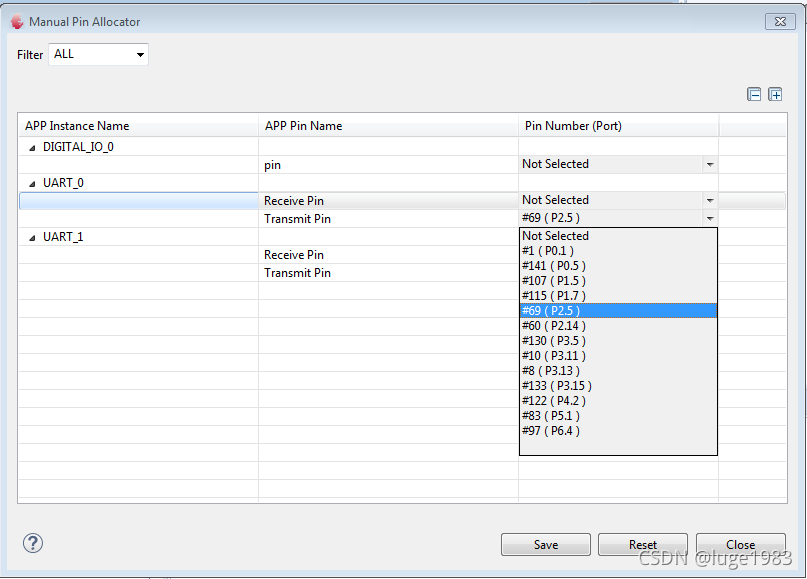Click the Reset button
Screen dimensions: 807x579
tap(642, 545)
